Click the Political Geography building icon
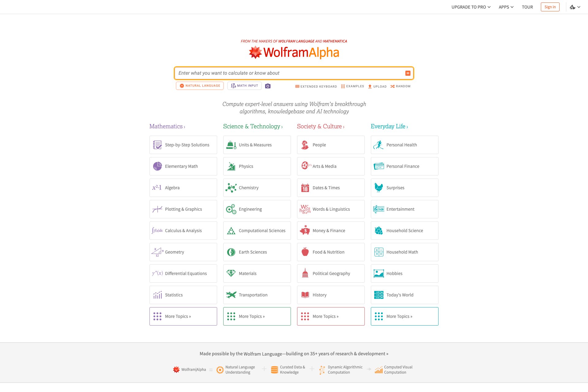The width and height of the screenshot is (588, 392). [305, 273]
